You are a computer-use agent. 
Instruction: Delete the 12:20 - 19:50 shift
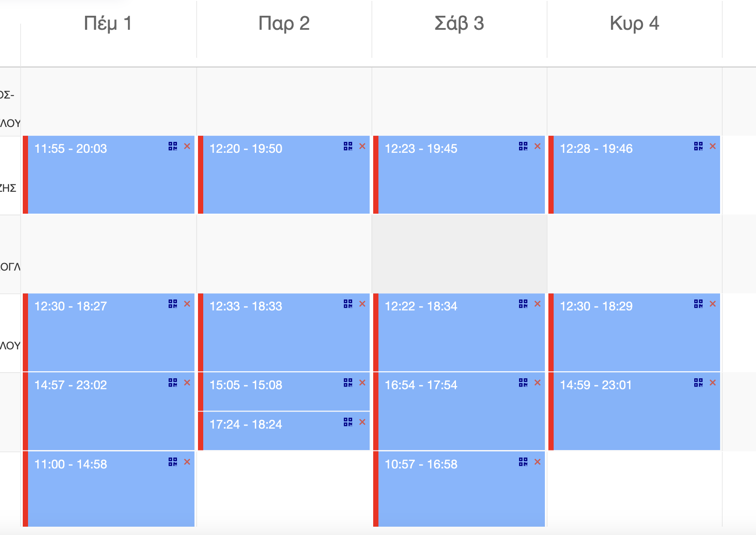[362, 146]
